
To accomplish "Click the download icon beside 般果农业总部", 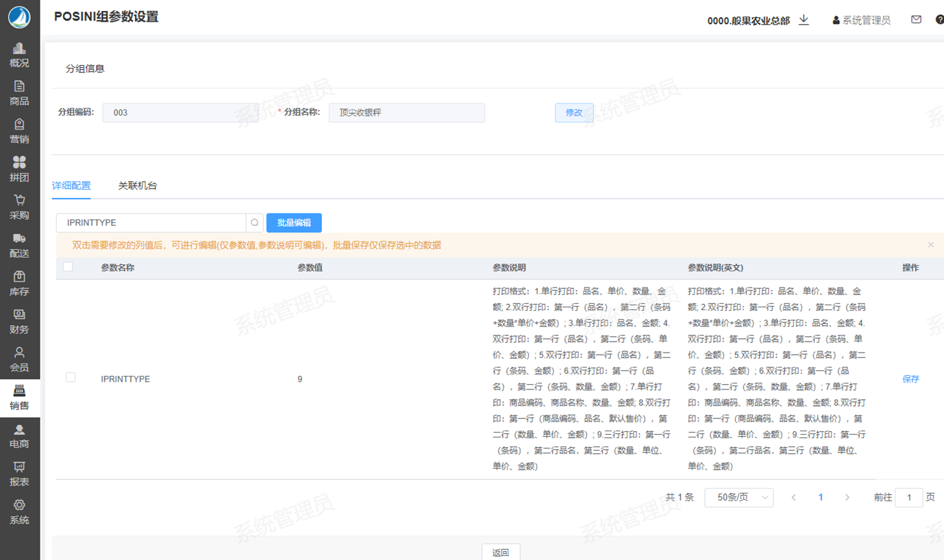I will (804, 20).
